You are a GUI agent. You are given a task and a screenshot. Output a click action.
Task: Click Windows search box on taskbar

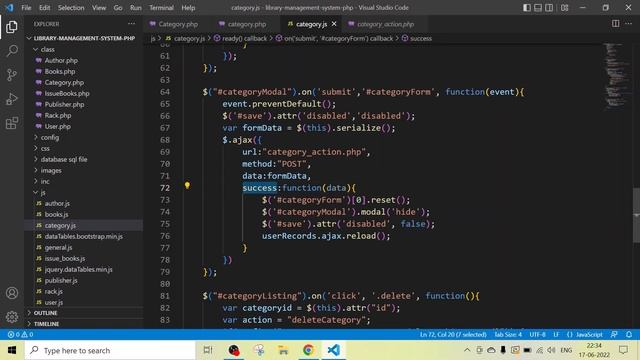point(110,350)
